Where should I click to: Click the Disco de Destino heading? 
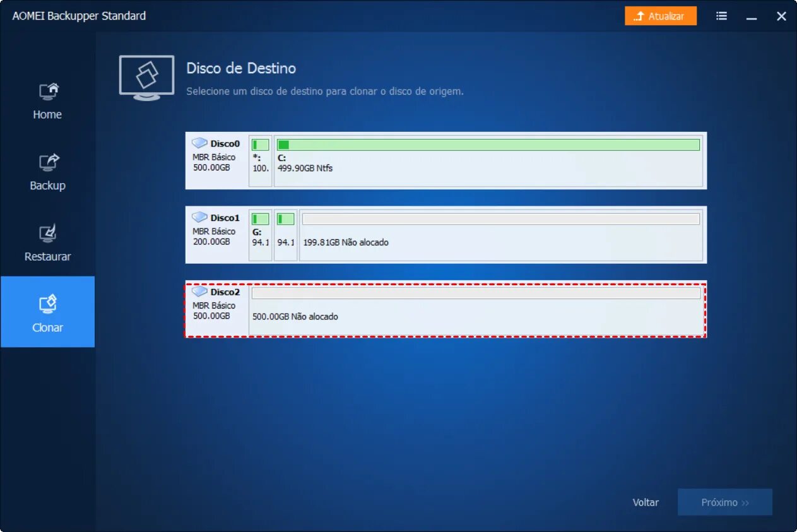[x=241, y=68]
